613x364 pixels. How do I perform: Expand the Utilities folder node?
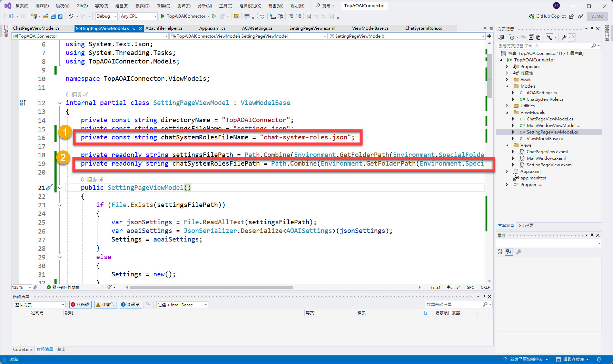point(507,106)
